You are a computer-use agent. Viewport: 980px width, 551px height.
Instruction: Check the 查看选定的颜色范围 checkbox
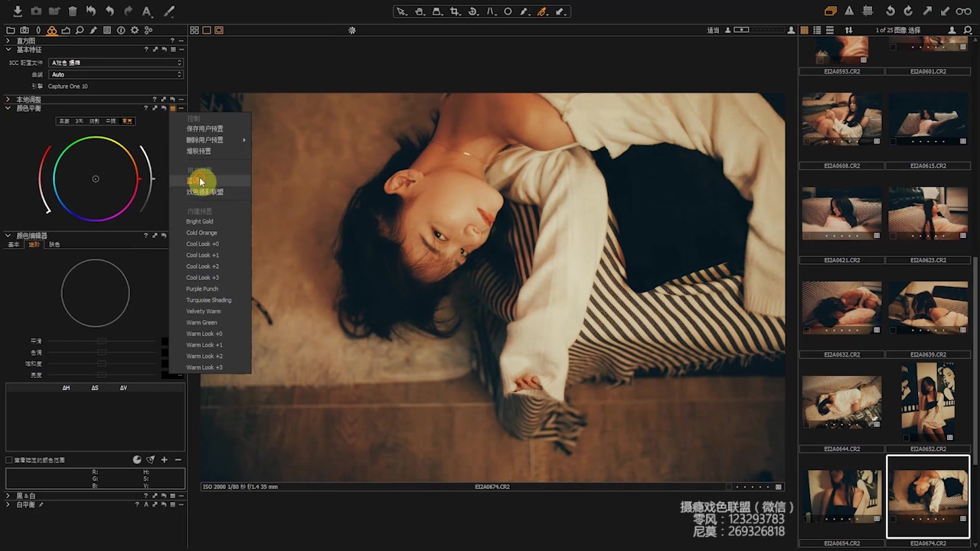9,461
